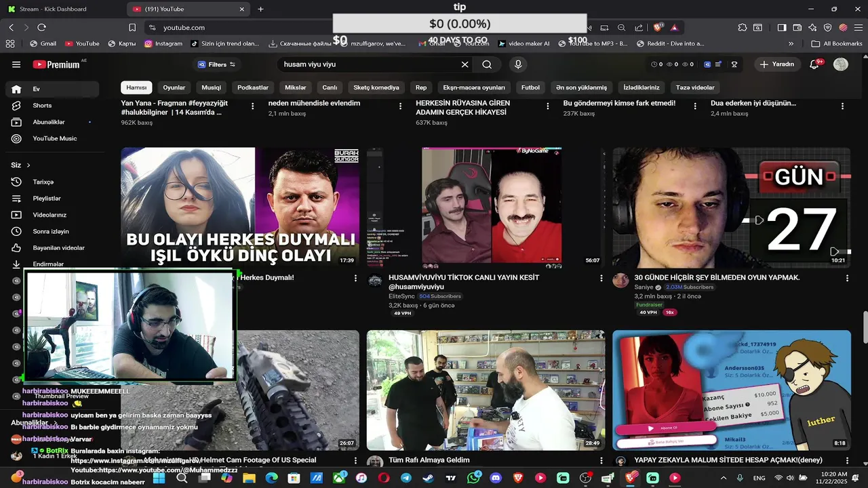
Task: Open a new browser tab
Action: coord(260,9)
